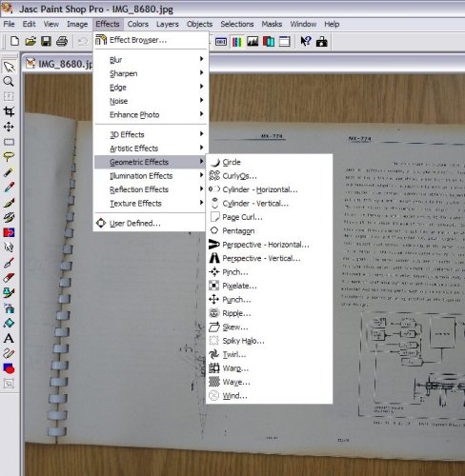465x476 pixels.
Task: Choose Perspective - Vertical effect
Action: point(270,258)
